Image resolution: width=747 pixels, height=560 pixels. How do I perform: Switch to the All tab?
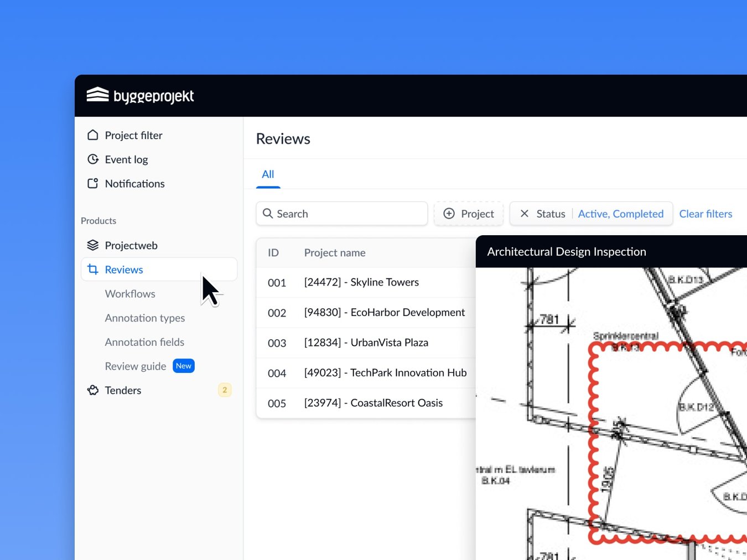click(x=268, y=174)
